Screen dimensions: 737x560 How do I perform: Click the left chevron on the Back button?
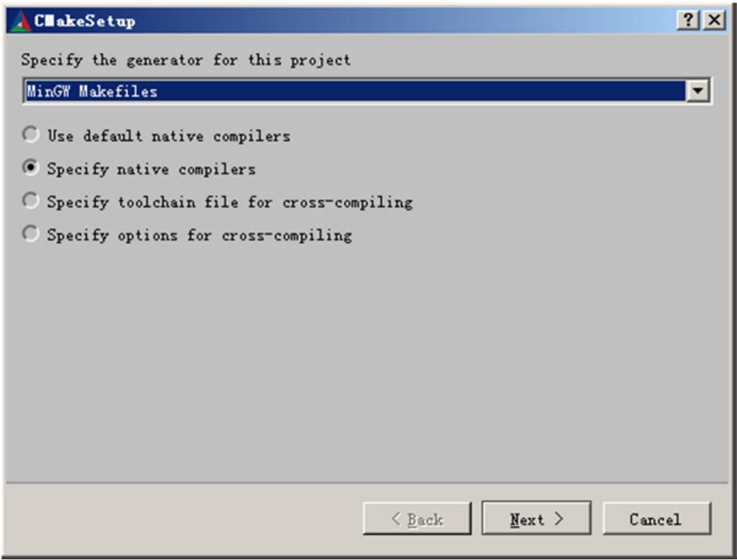(396, 518)
